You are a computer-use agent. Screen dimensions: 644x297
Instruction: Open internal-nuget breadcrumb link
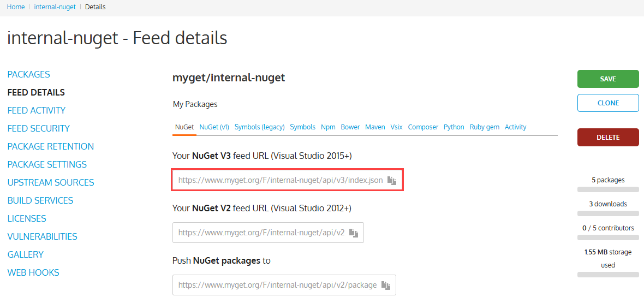point(55,7)
